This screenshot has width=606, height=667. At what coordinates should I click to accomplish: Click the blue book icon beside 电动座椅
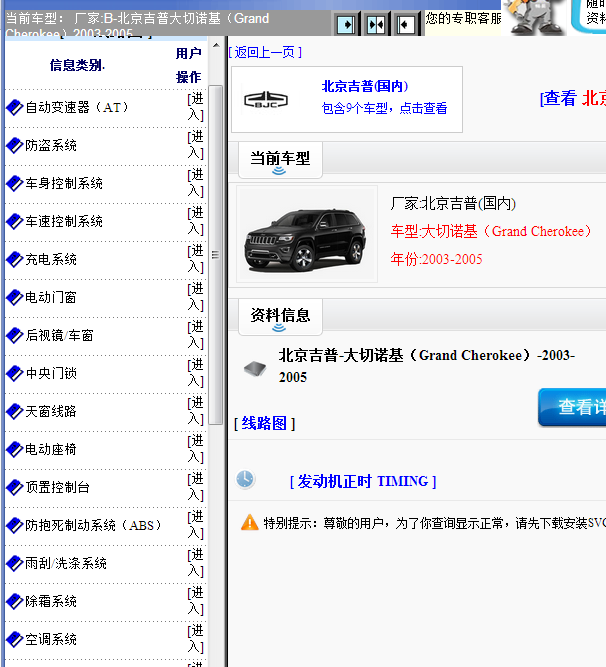coord(14,449)
